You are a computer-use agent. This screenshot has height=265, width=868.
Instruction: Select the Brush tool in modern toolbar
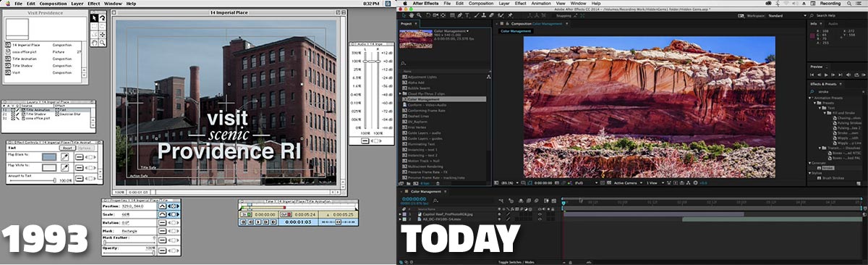[477, 15]
